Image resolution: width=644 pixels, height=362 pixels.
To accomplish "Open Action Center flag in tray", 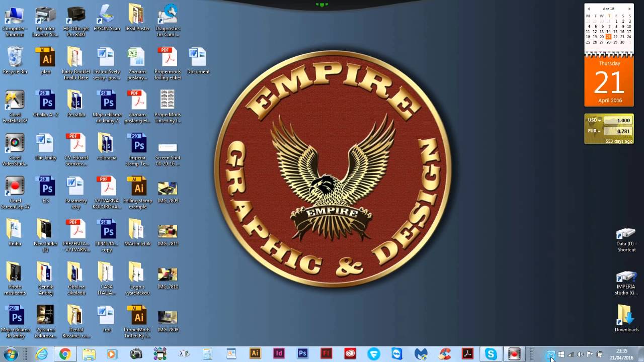I will click(590, 354).
